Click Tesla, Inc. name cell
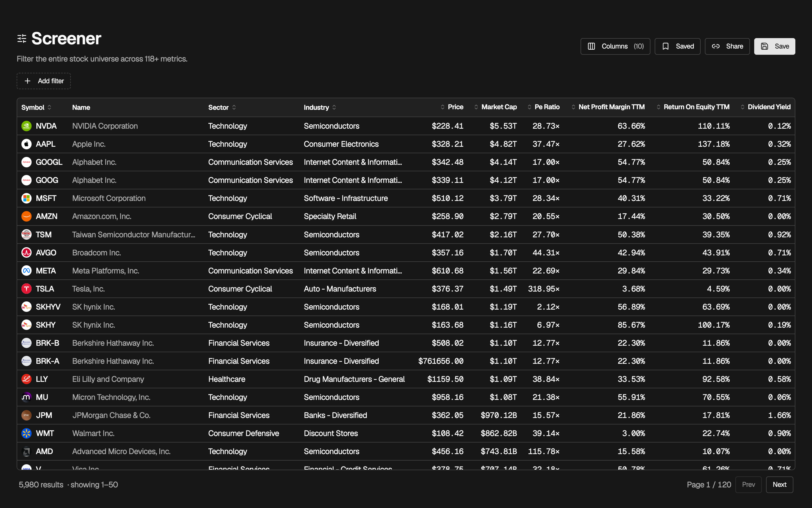This screenshot has height=508, width=812. [89, 289]
